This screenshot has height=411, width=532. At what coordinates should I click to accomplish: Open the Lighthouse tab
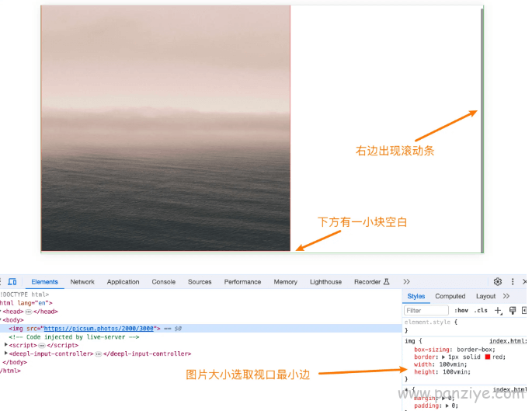[x=325, y=282]
